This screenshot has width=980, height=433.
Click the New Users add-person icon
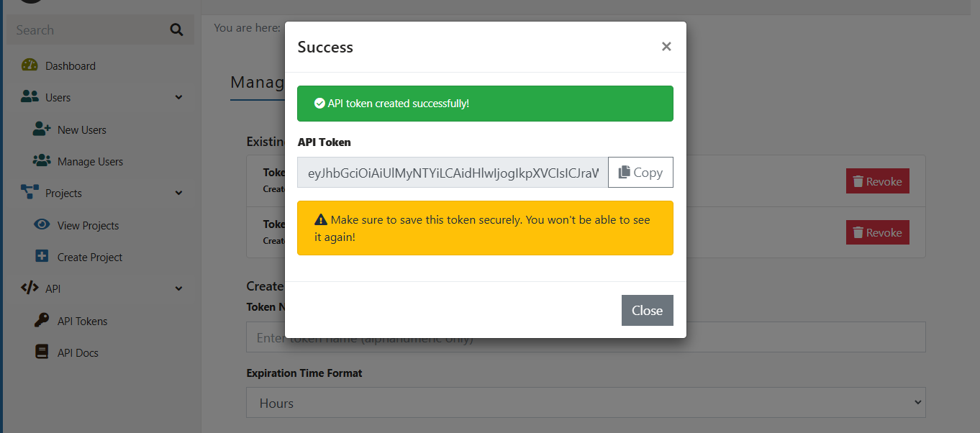[x=42, y=129]
